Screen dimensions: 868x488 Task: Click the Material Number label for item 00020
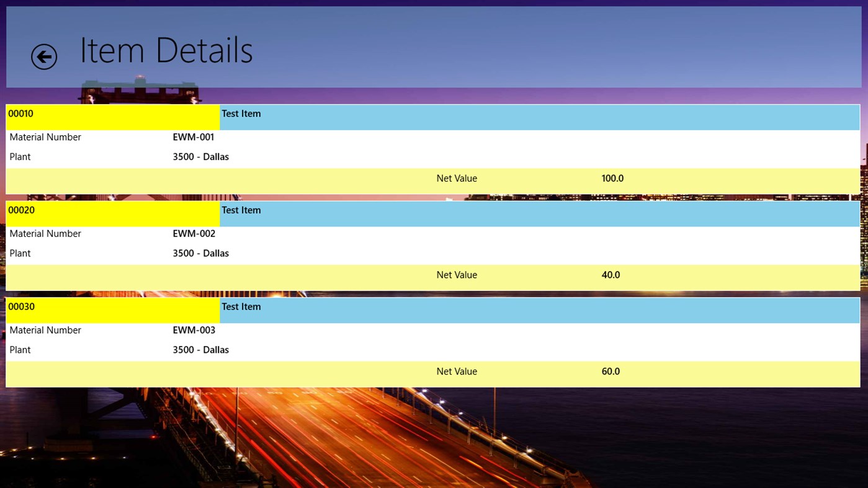coord(45,234)
